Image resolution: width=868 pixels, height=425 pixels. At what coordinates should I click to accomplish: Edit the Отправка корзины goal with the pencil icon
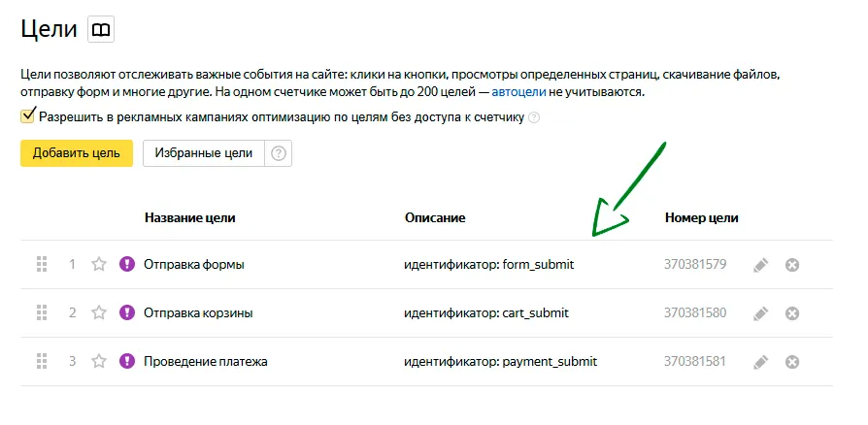pos(761,313)
